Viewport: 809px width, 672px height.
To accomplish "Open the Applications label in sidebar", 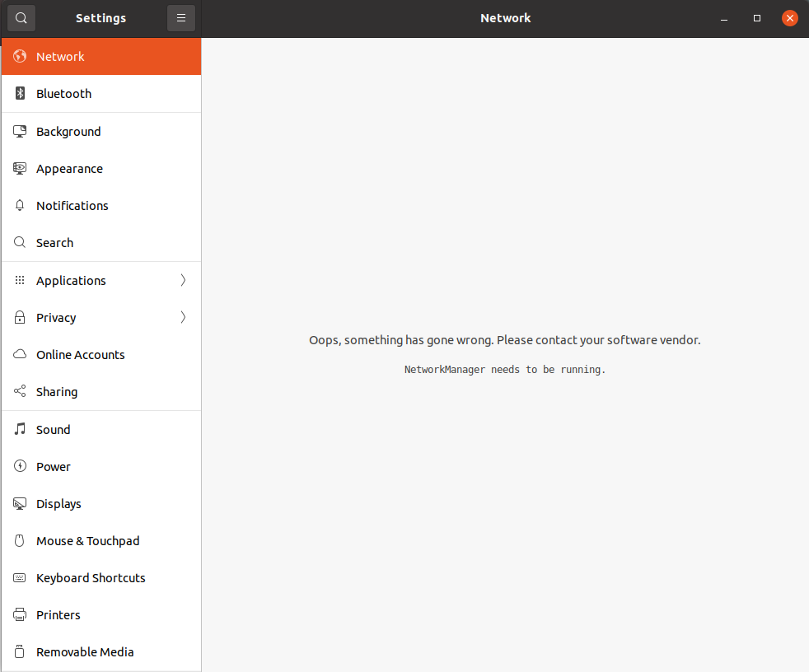I will [71, 281].
